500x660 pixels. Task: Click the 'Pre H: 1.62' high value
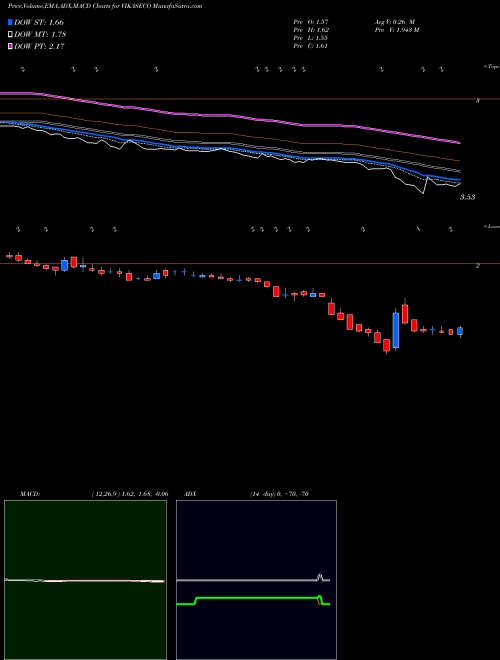(x=311, y=30)
